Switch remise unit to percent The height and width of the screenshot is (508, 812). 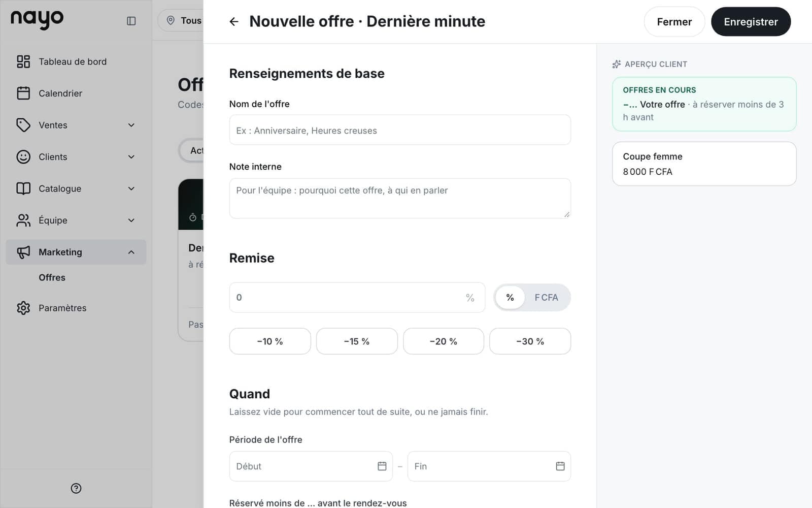tap(510, 297)
